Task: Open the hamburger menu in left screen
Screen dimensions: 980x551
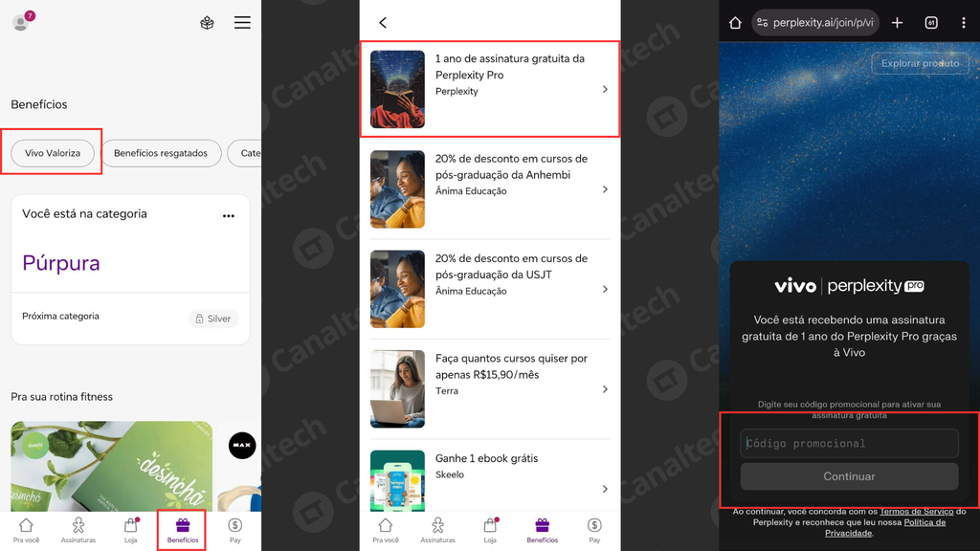Action: [x=242, y=23]
